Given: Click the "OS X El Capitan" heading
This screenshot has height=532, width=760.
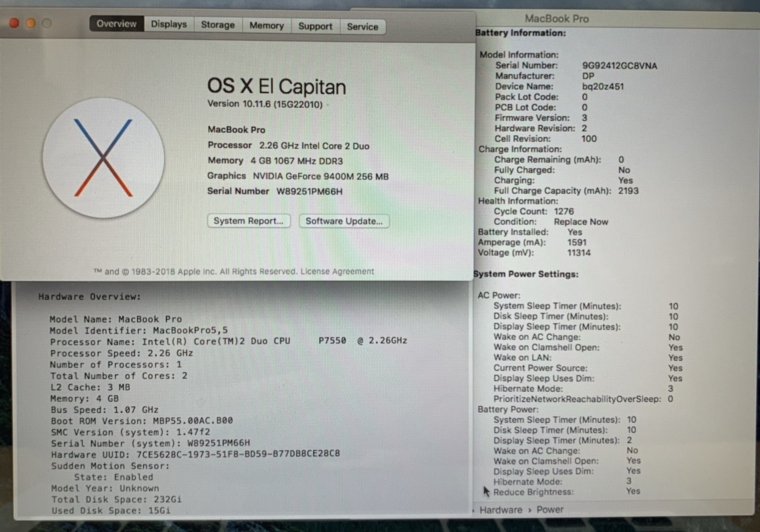Looking at the screenshot, I should [276, 86].
